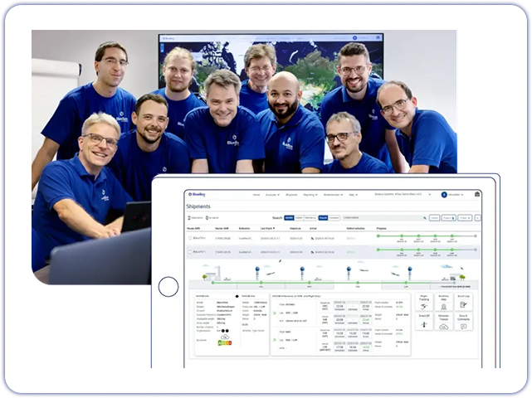The height and width of the screenshot is (398, 532).
Task: Tick the checkbox of the second shipment row
Action: 189,250
